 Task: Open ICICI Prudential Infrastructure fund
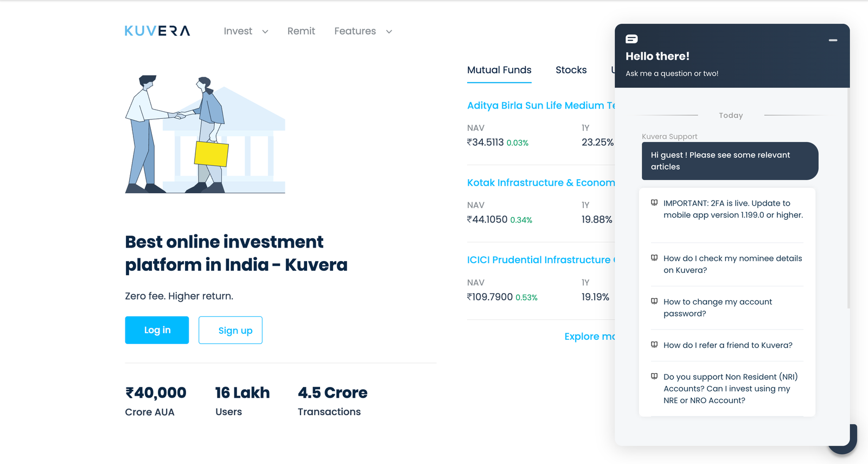click(x=541, y=260)
